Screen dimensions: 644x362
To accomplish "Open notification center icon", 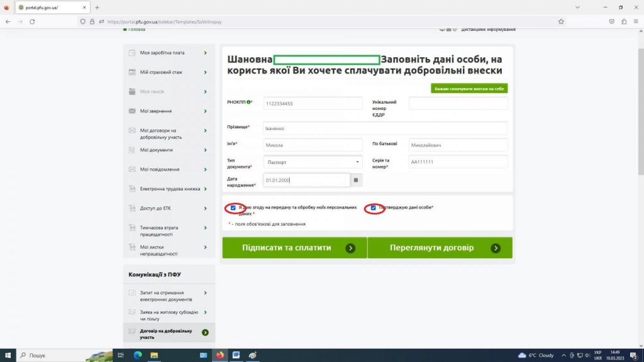I will [633, 355].
